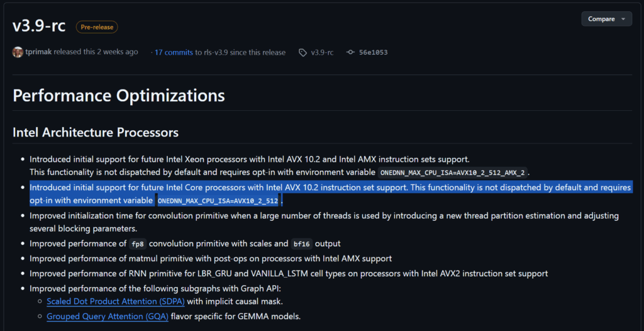The width and height of the screenshot is (644, 331).
Task: Click code ONEDNN_MAX_CPU_ISA=AVX10_2_512_AMX_2
Action: [x=453, y=172]
